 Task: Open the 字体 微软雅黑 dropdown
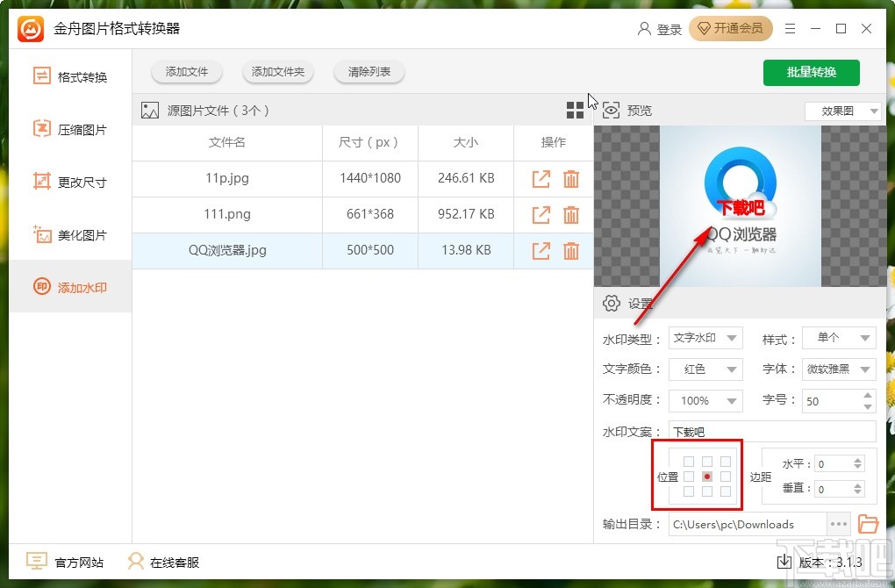point(839,369)
